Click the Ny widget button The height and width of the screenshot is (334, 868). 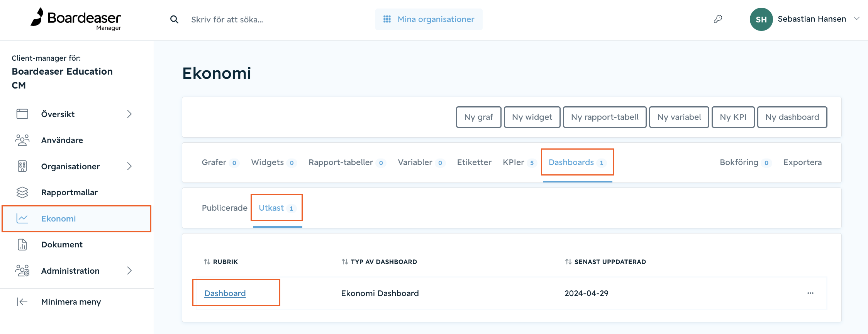[532, 117]
